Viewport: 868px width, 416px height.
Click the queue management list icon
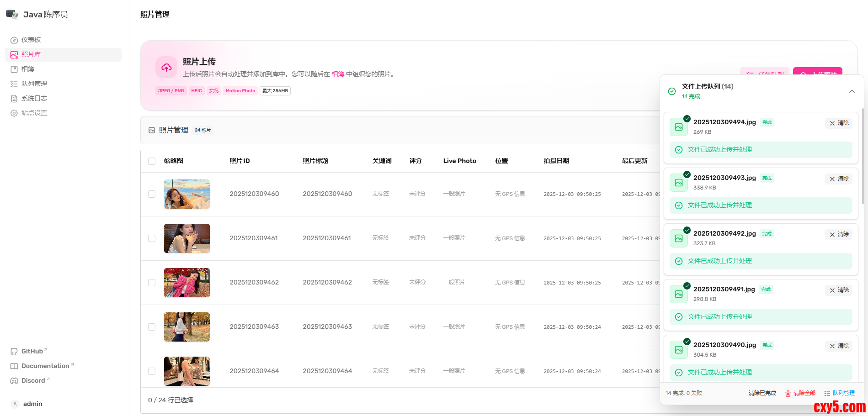pos(14,84)
